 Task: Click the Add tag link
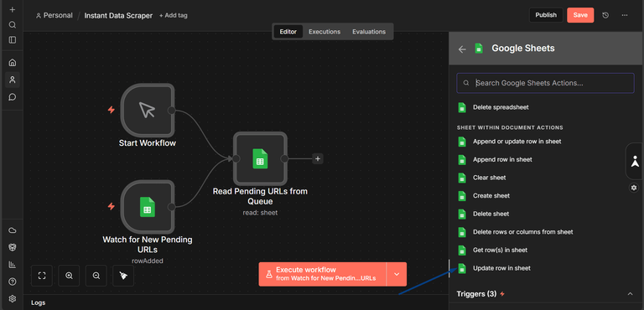coord(174,16)
